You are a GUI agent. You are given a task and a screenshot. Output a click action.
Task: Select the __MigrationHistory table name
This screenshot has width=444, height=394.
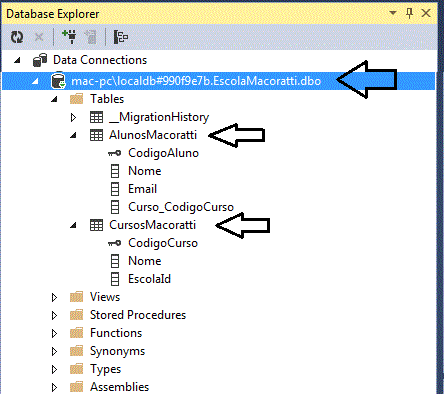pyautogui.click(x=159, y=117)
